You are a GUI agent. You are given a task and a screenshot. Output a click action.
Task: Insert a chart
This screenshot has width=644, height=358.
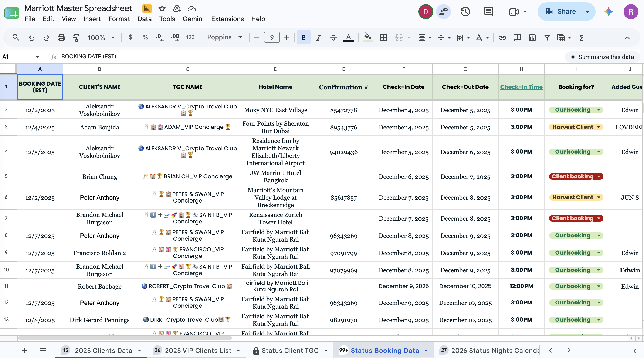pyautogui.click(x=532, y=37)
